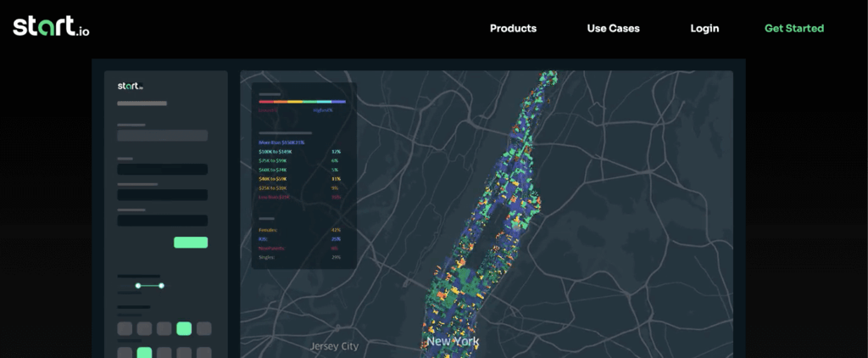868x358 pixels.
Task: Click the Jersey City label on the map
Action: (x=334, y=346)
